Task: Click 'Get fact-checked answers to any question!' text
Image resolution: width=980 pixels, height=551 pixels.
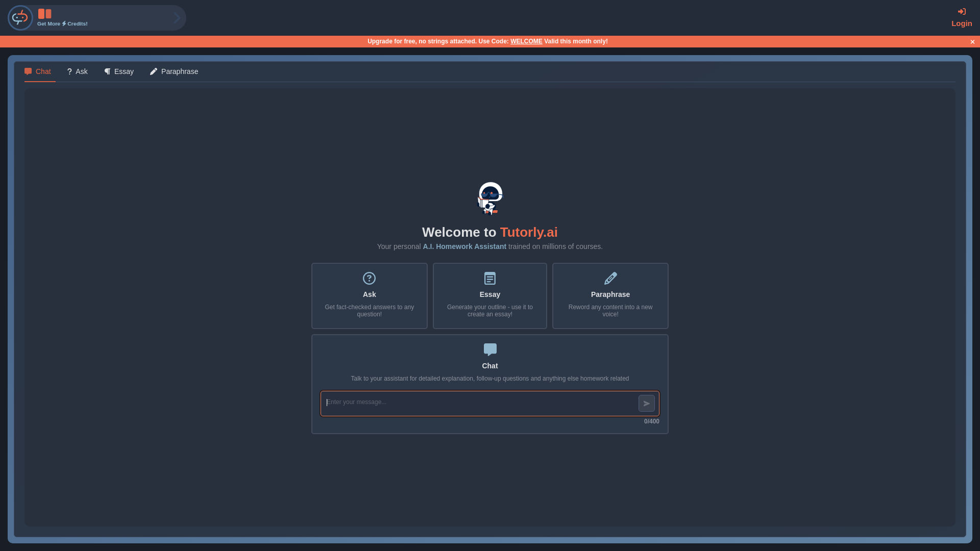Action: [x=370, y=311]
